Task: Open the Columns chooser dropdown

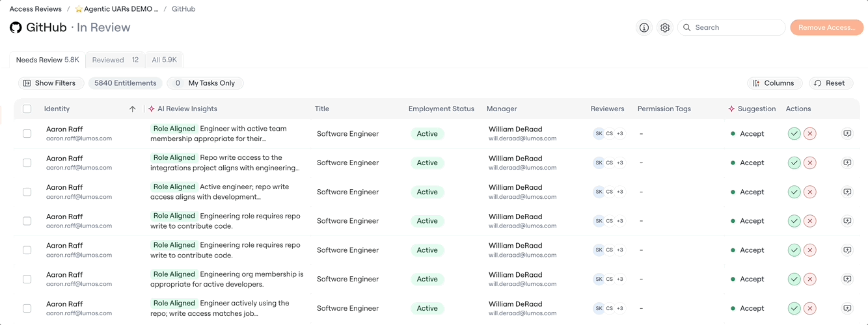Action: (774, 83)
